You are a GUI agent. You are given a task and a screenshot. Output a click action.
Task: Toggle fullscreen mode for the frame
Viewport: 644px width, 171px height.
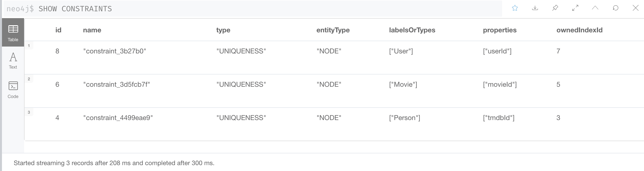pos(575,8)
